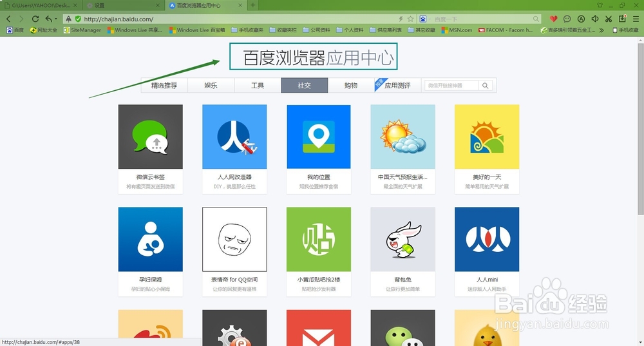This screenshot has height=346, width=644.
Task: Expand the 个人资料 bookmark folder
Action: [350, 30]
